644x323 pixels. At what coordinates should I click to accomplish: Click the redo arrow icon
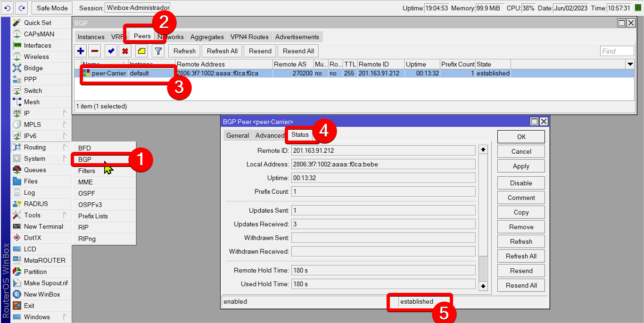20,8
